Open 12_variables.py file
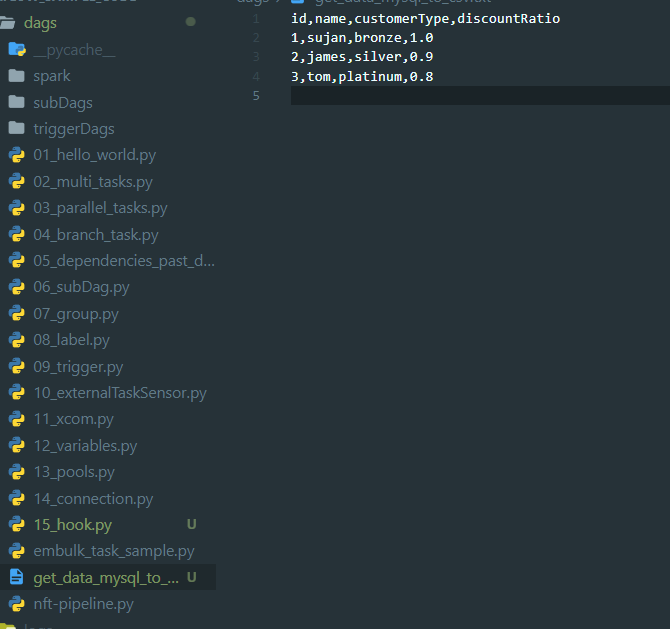670x629 pixels. (85, 446)
